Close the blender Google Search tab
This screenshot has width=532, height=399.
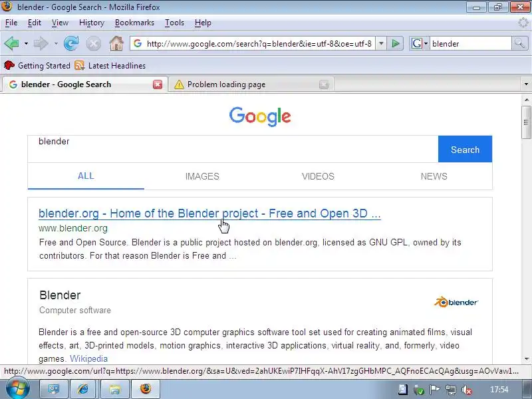pos(158,84)
